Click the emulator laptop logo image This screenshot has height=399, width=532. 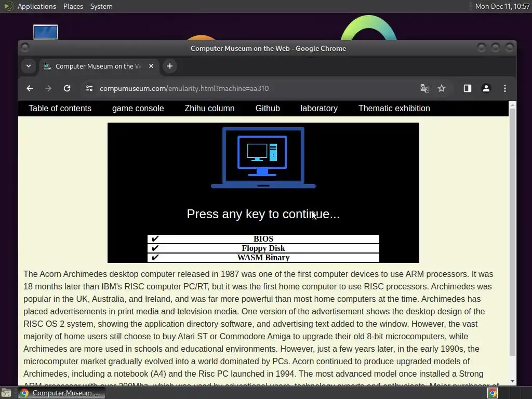[263, 158]
